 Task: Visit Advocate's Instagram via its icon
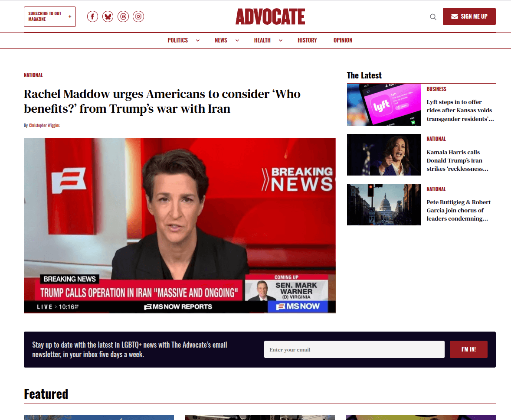(138, 16)
